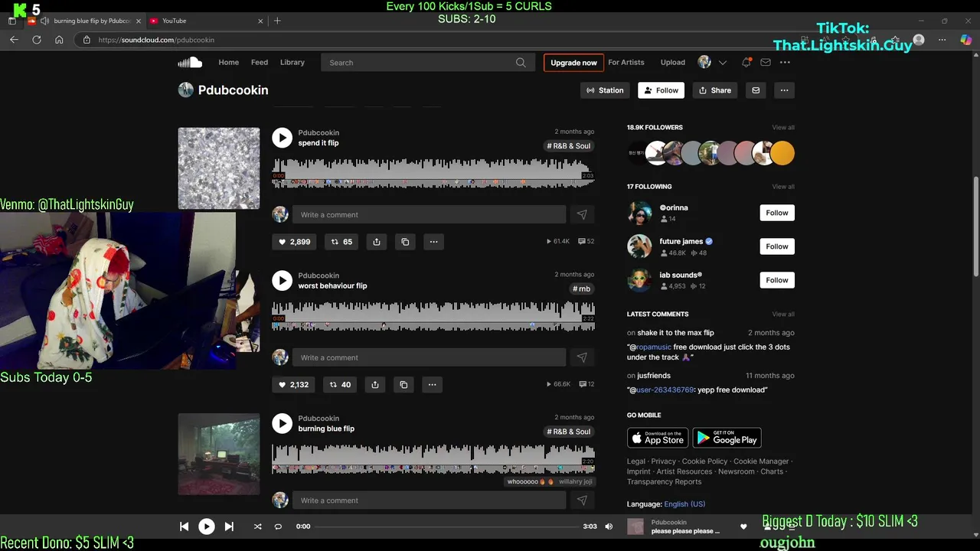Get it on Google Play badge
This screenshot has height=551, width=980.
(x=727, y=438)
